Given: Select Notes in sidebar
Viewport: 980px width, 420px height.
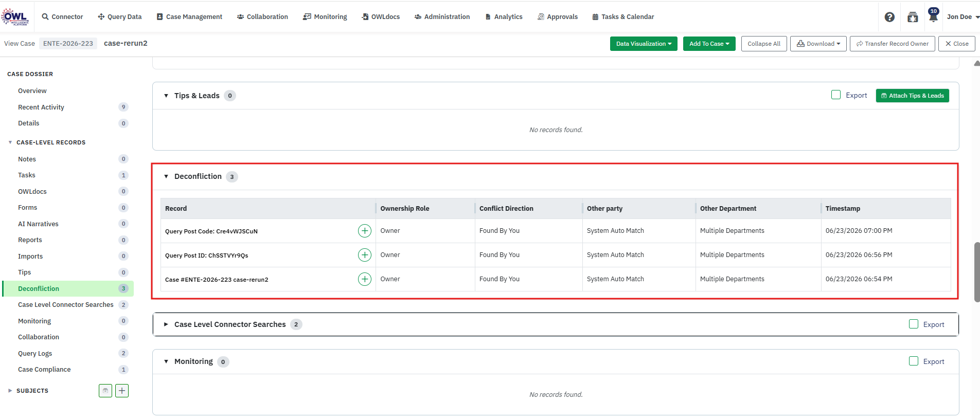Looking at the screenshot, I should tap(27, 159).
